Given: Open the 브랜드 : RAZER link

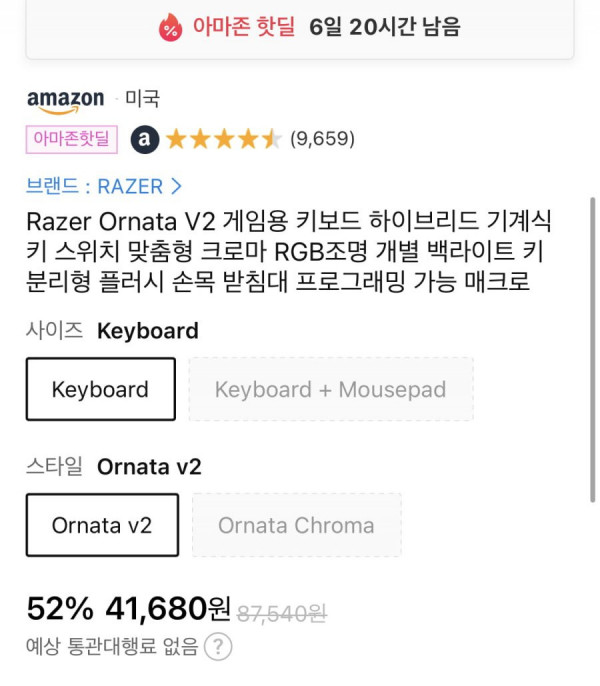Looking at the screenshot, I should tap(104, 186).
